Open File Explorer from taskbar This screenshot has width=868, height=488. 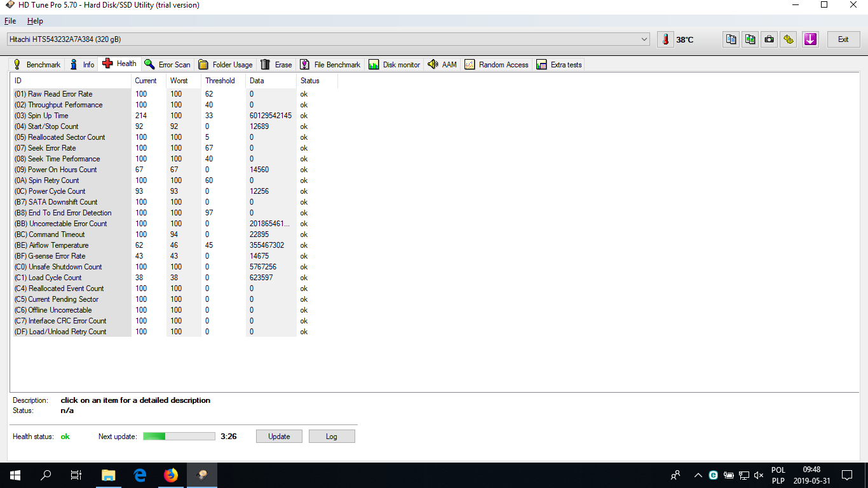(109, 475)
